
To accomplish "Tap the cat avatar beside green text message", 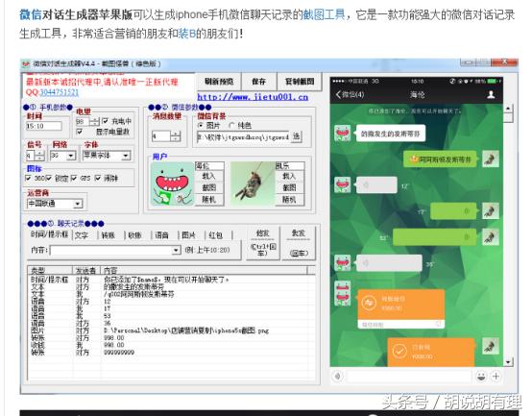I will click(491, 159).
